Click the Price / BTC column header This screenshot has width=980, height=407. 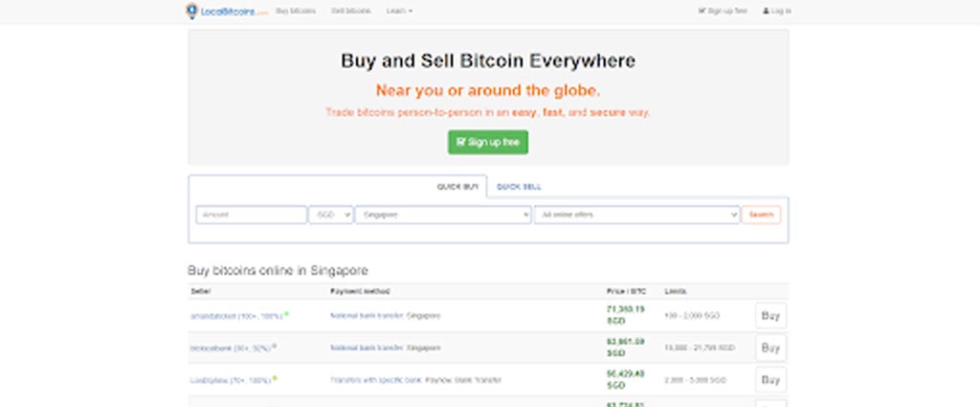[626, 291]
